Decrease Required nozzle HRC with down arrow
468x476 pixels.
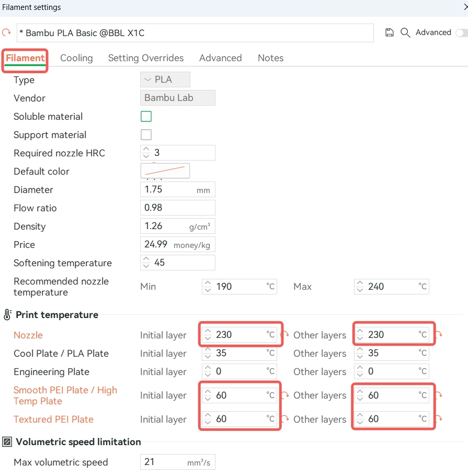(x=146, y=156)
